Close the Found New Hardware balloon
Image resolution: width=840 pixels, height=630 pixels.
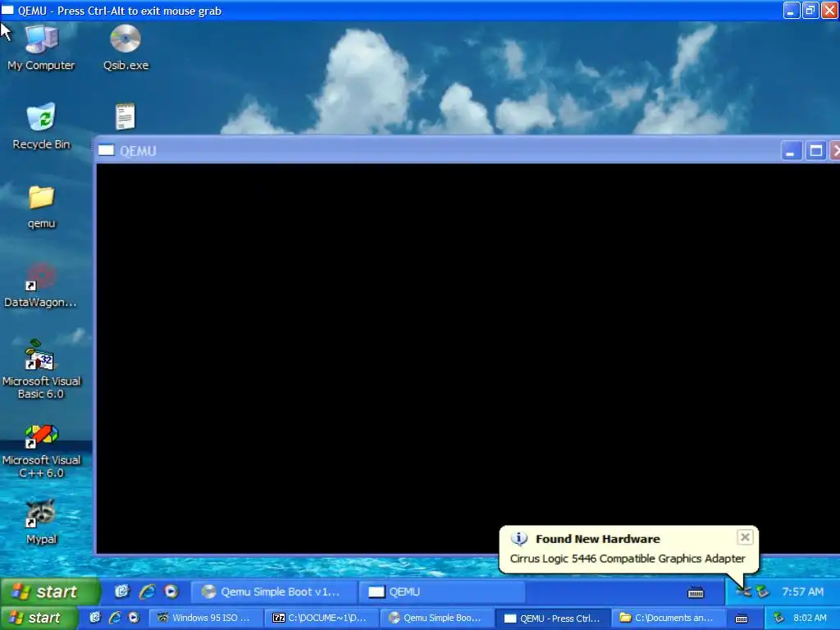pos(745,537)
